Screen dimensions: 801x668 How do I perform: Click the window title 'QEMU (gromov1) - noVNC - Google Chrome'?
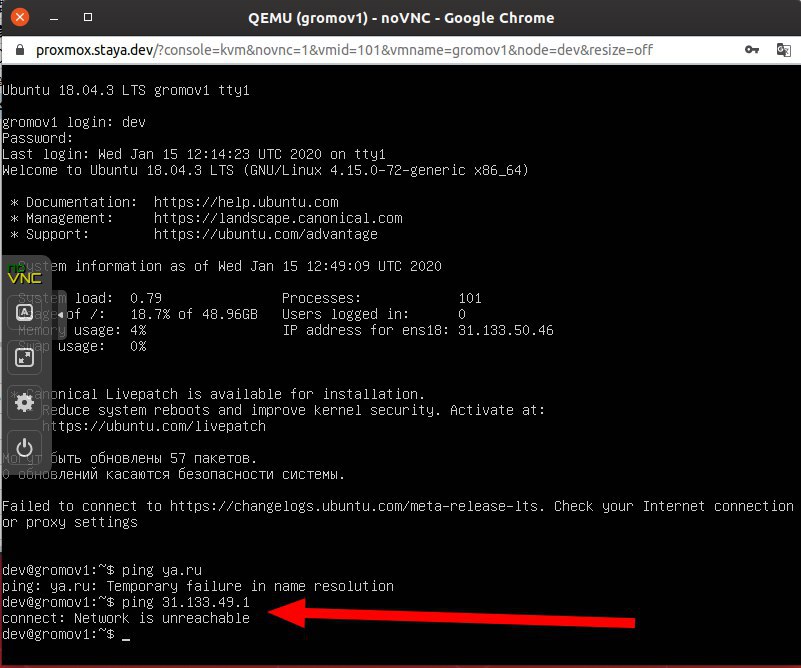coord(401,18)
